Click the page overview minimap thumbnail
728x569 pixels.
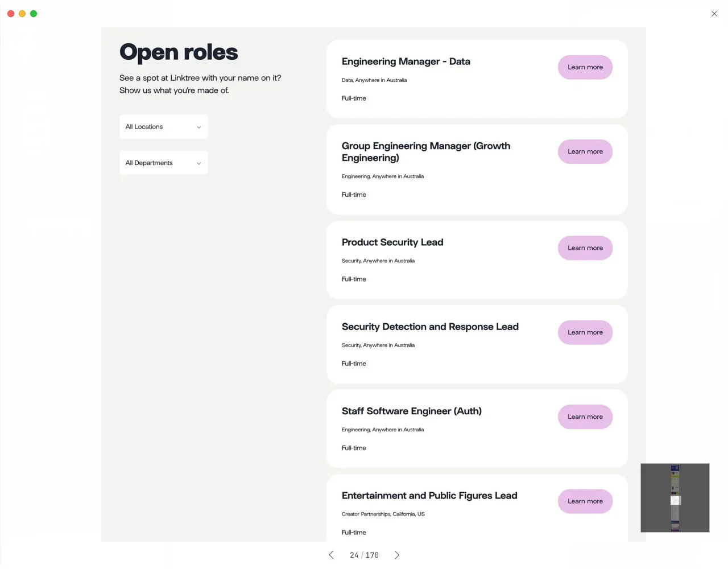tap(675, 498)
